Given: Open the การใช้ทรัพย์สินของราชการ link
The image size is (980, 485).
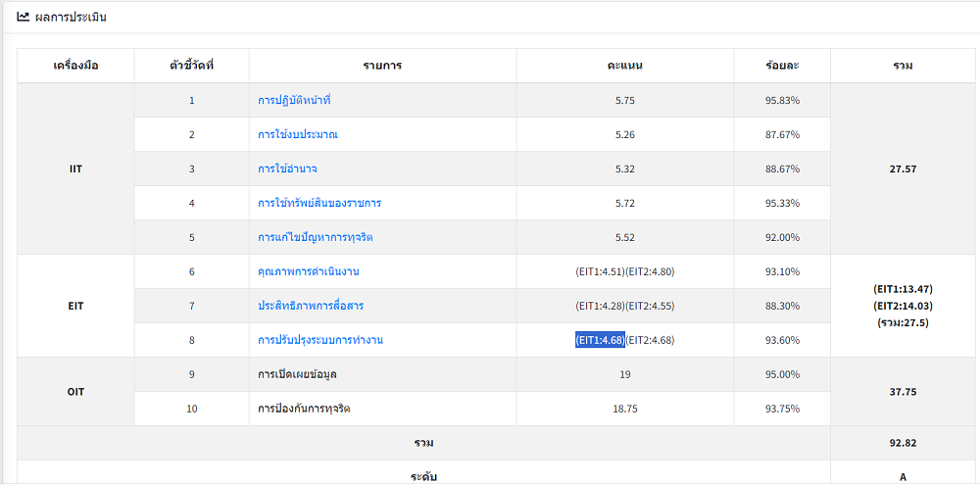Looking at the screenshot, I should coord(319,203).
